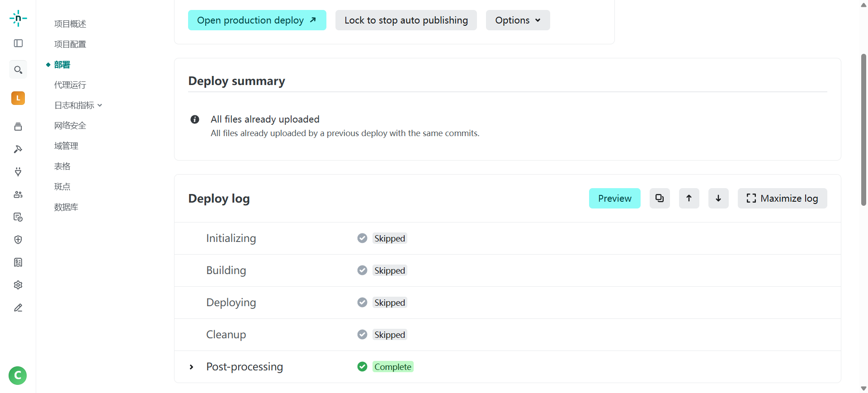Select the orange L team avatar
This screenshot has height=393, width=868.
pos(18,98)
